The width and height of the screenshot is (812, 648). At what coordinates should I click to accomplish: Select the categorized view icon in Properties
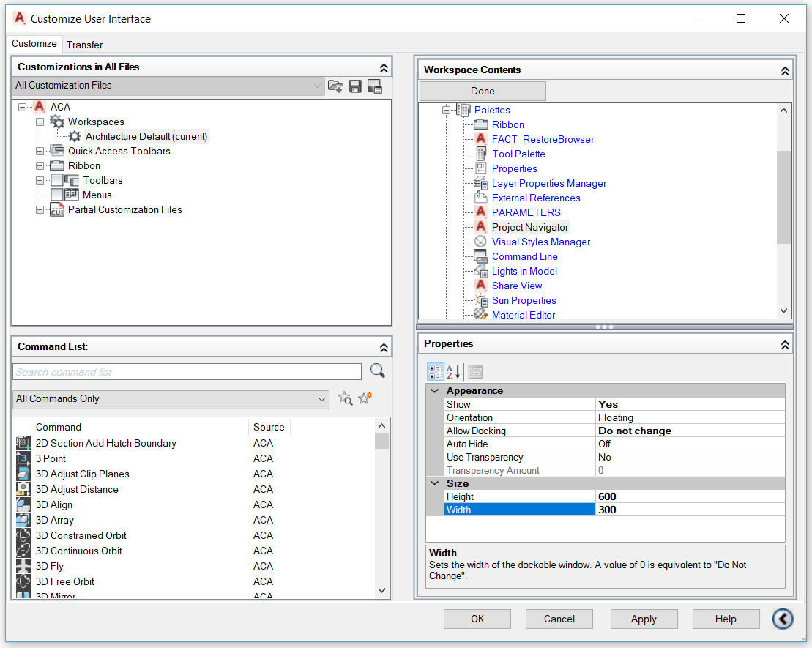click(435, 371)
